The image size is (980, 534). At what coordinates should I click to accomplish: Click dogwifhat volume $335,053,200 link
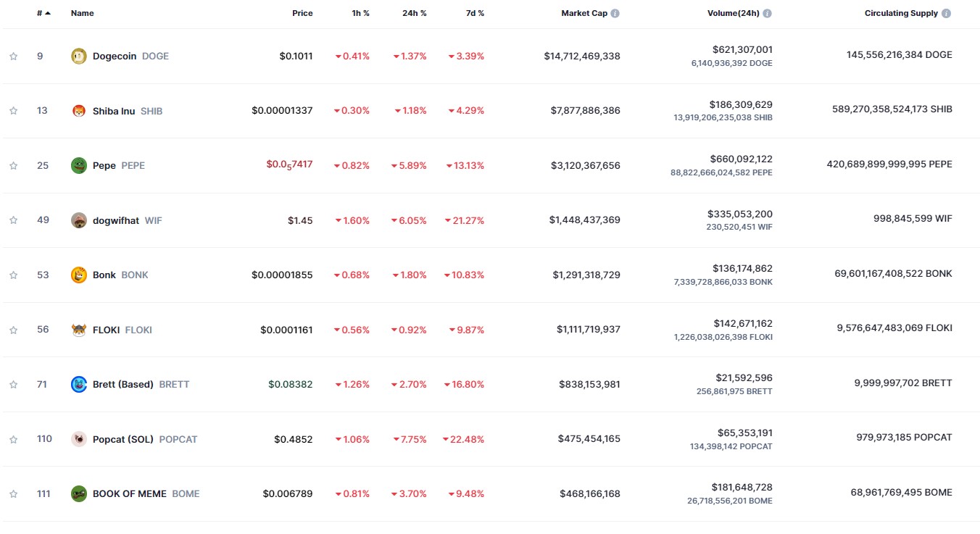[x=740, y=214]
